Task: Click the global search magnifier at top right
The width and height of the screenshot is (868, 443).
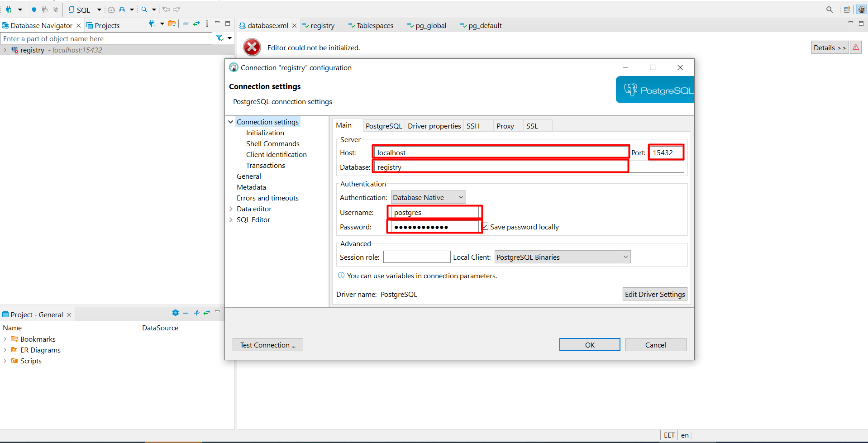Action: click(830, 10)
